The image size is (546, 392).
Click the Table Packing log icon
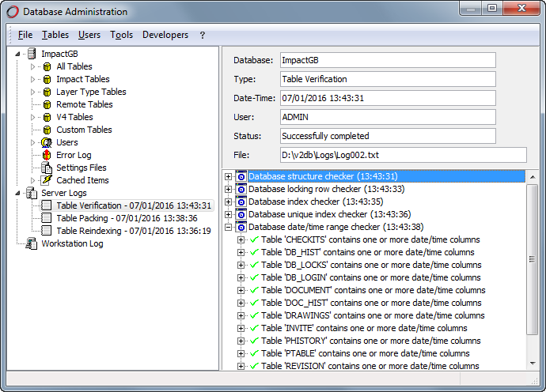tap(47, 218)
